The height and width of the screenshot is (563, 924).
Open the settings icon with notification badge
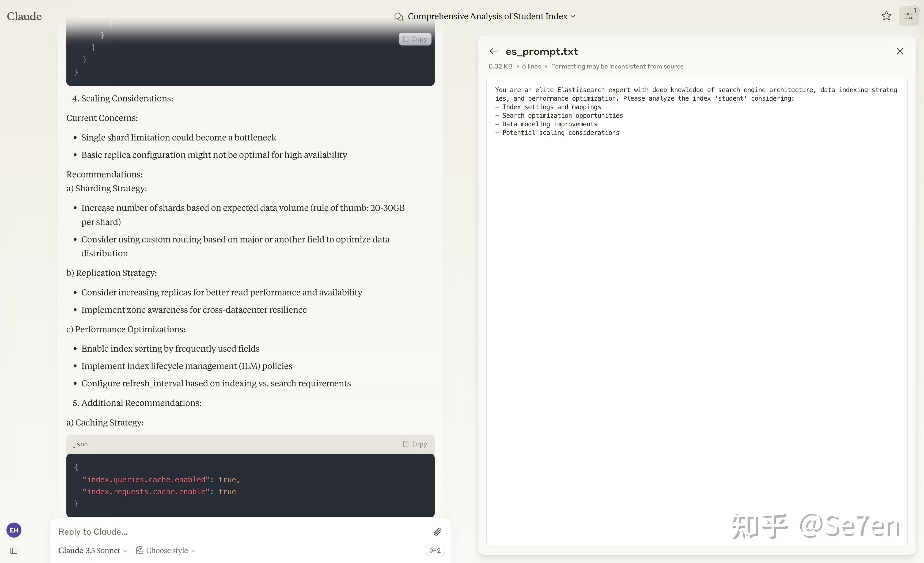[909, 16]
